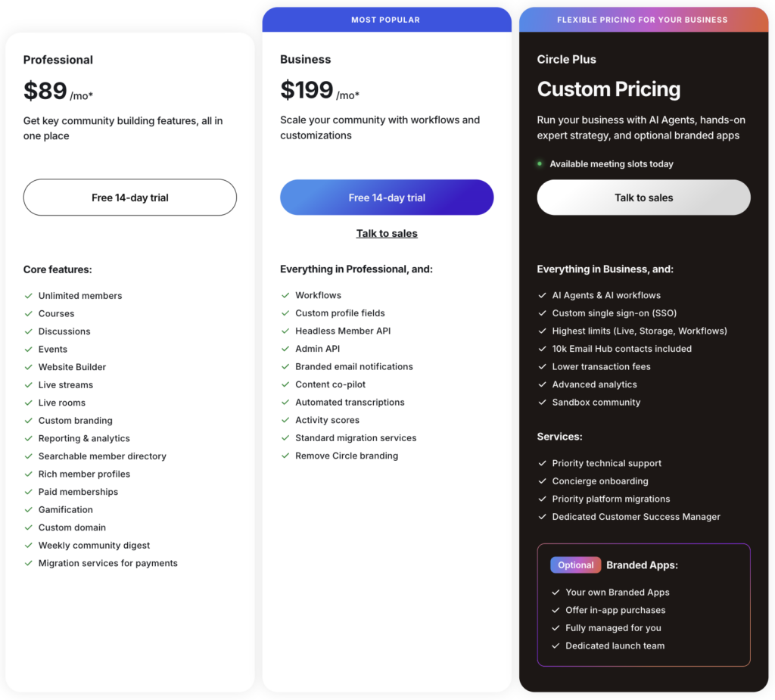The image size is (775, 700).
Task: Click the Branded Apps outlined section
Action: click(643, 605)
